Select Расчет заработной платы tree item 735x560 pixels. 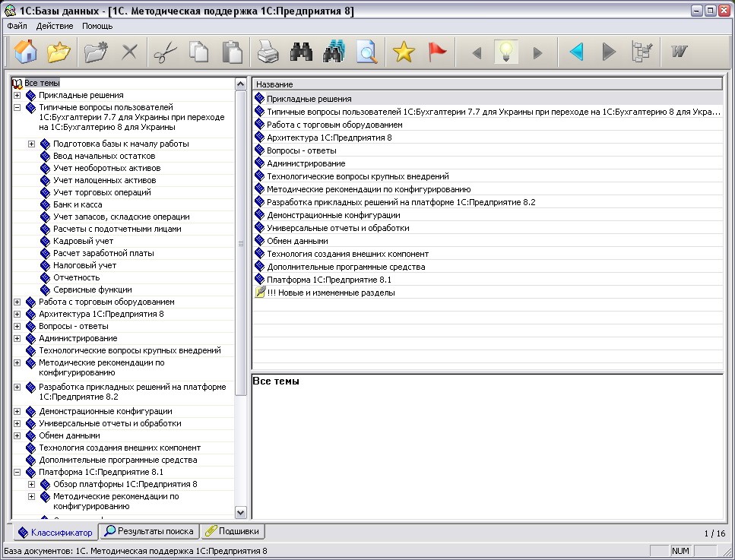pyautogui.click(x=103, y=254)
